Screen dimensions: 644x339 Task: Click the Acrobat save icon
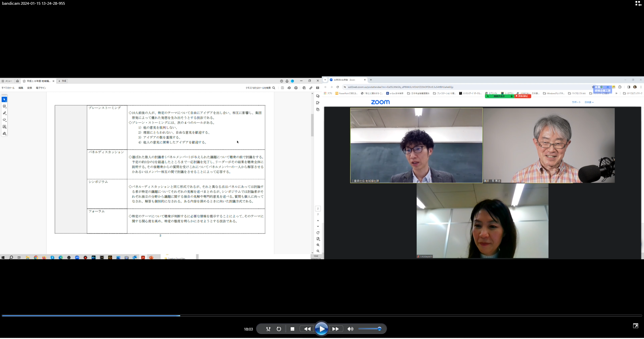tap(282, 88)
